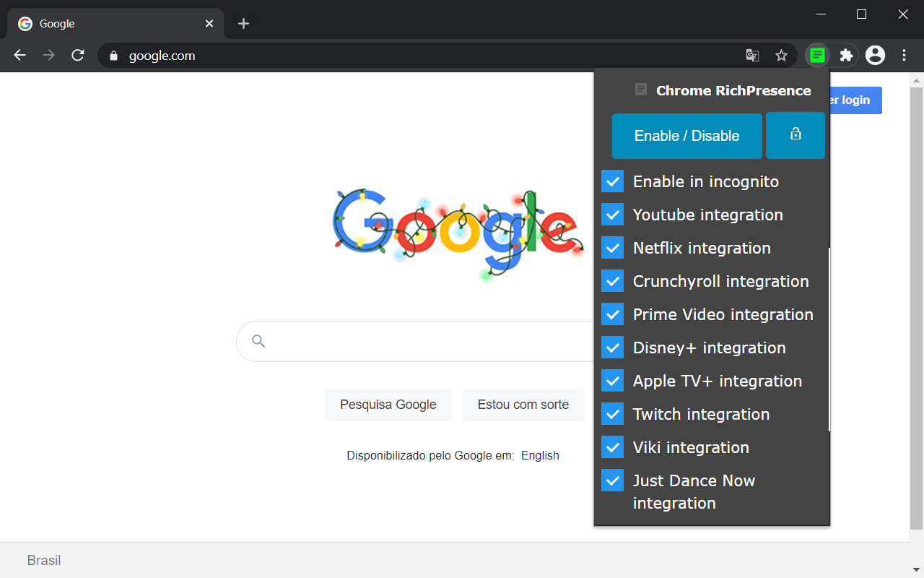The width and height of the screenshot is (924, 578).
Task: Click the Translate page icon
Action: (752, 56)
